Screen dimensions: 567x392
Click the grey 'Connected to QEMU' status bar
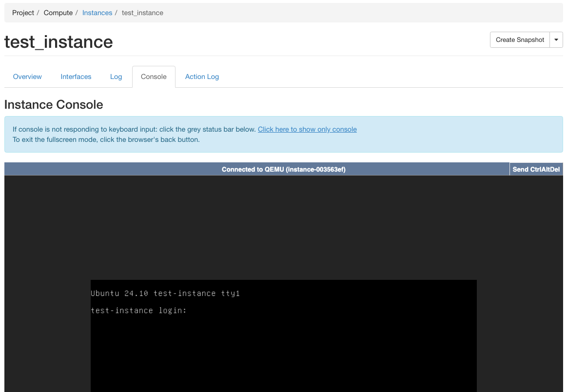click(x=257, y=169)
